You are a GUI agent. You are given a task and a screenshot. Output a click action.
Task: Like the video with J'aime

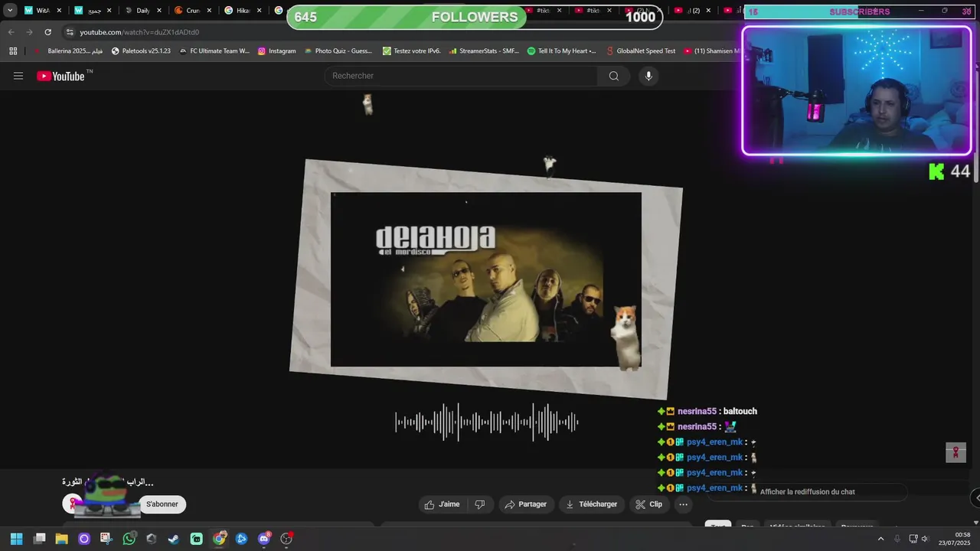(x=443, y=504)
